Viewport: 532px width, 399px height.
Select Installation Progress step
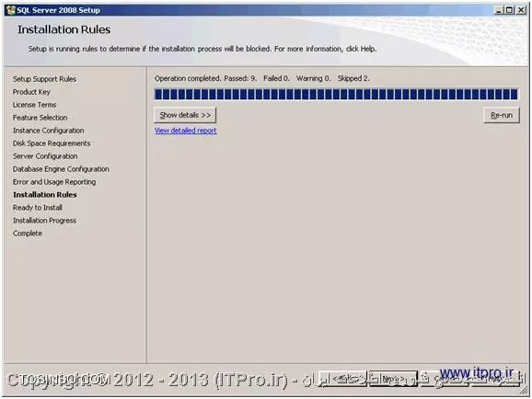(45, 221)
